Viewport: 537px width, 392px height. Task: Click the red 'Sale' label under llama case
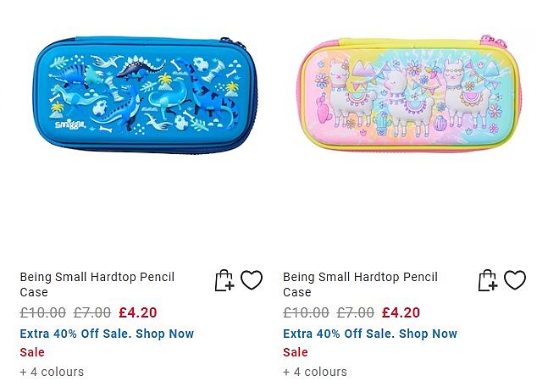(x=296, y=352)
